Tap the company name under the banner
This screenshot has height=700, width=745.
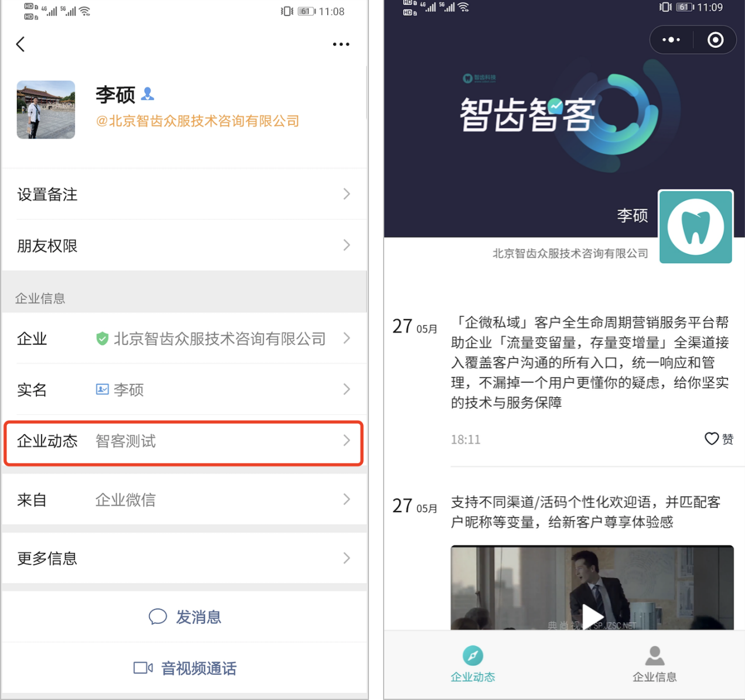coord(570,253)
